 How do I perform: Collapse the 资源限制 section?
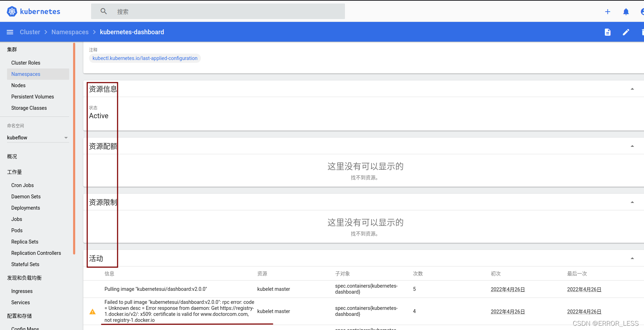(632, 202)
